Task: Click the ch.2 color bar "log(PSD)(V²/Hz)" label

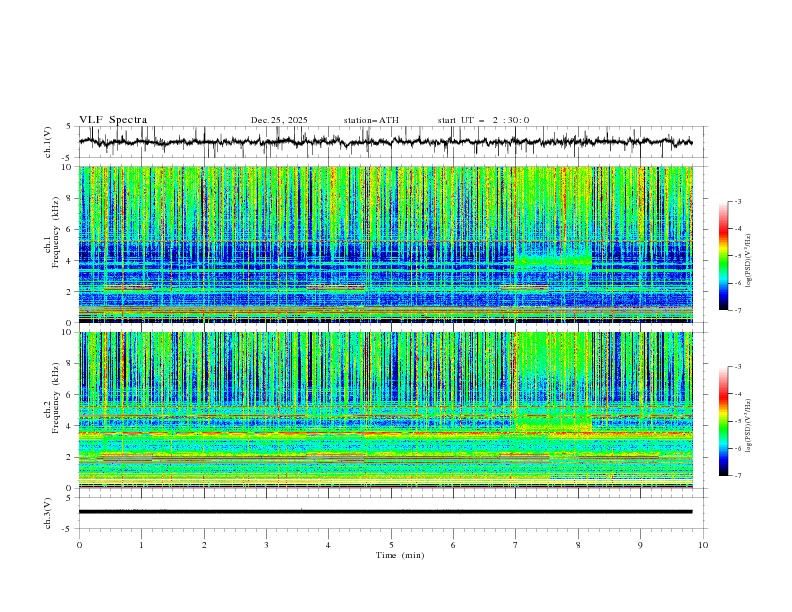Action: 748,426
